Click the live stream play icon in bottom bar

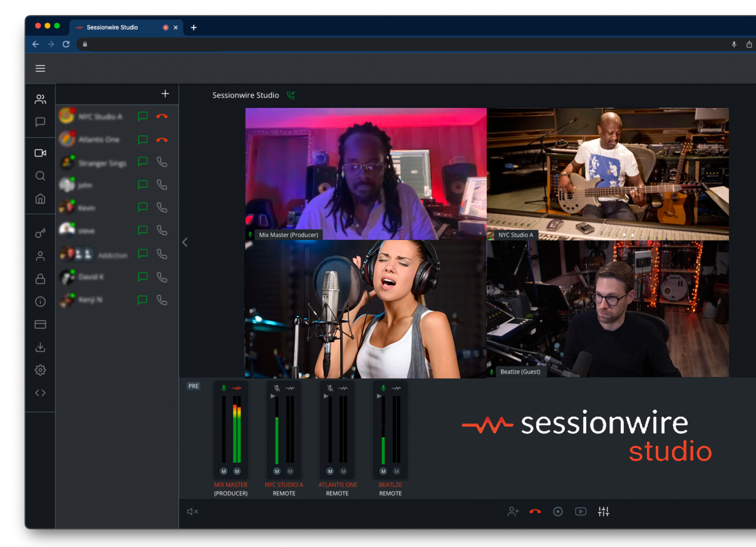(581, 512)
